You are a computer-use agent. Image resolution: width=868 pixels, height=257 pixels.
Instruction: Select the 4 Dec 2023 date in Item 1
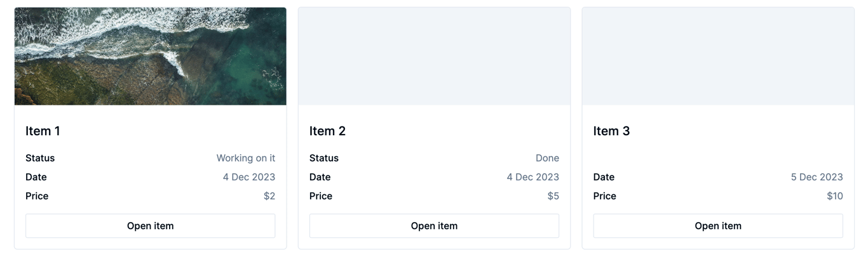[248, 177]
